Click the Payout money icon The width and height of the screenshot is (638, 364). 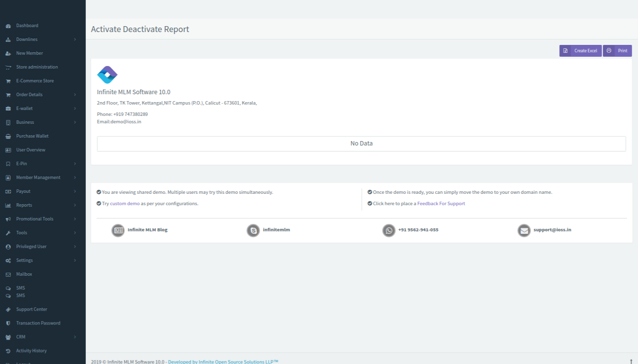(8, 191)
